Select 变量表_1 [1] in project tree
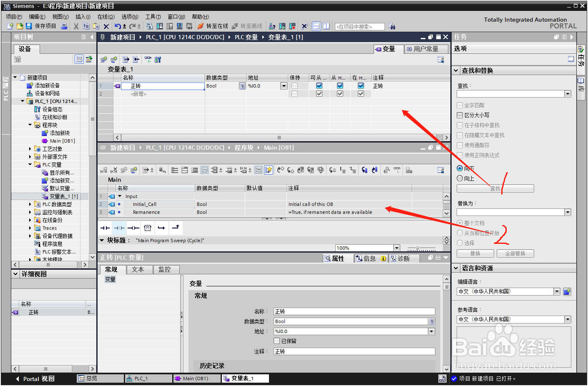588x386 pixels. pyautogui.click(x=63, y=196)
